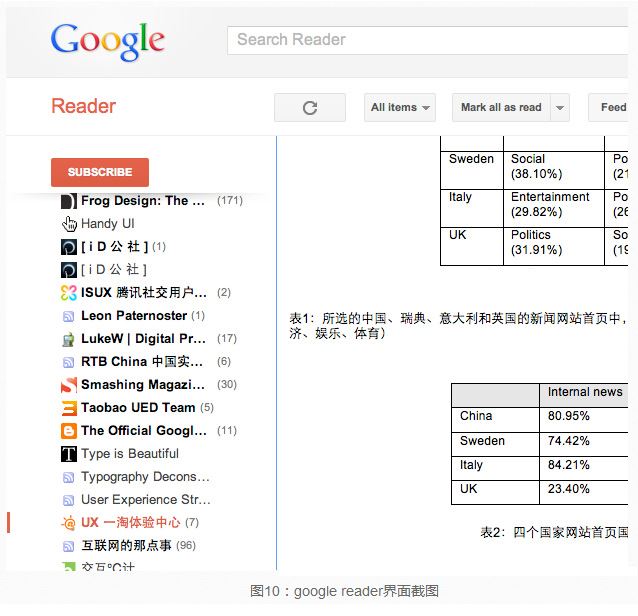The height and width of the screenshot is (616, 638).
Task: Click the 表2 caption text
Action: [554, 532]
